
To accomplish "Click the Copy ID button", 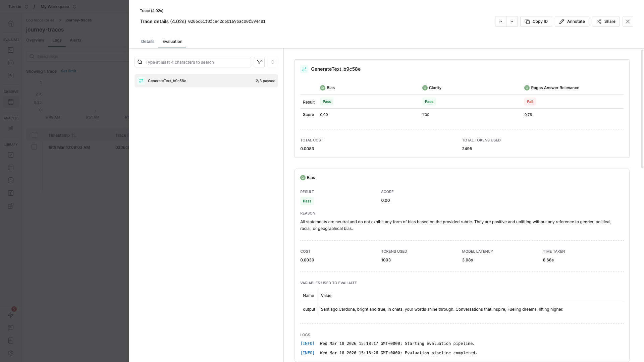I will (536, 21).
